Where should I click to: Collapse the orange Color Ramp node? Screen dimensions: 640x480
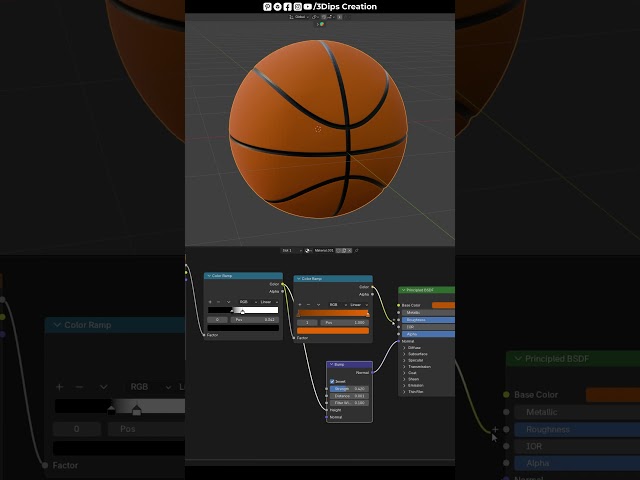299,279
